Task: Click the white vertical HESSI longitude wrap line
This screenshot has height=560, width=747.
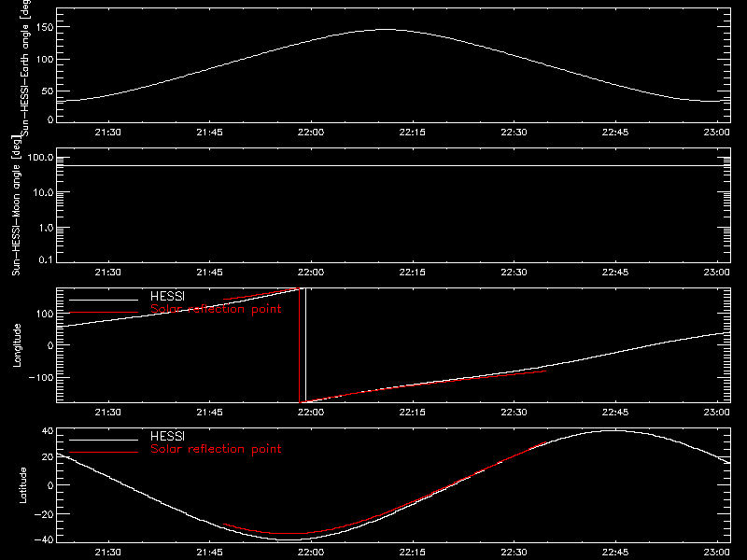Action: point(306,345)
